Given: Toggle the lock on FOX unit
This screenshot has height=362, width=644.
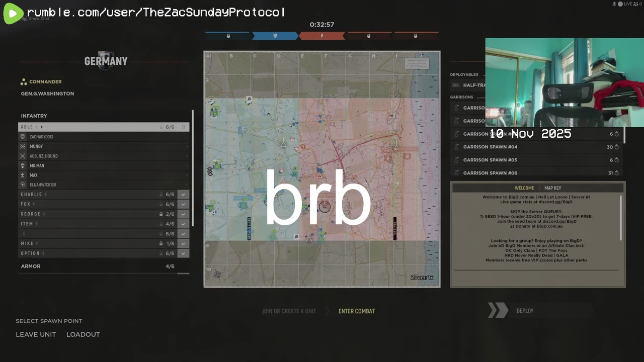Looking at the screenshot, I should pos(161,204).
